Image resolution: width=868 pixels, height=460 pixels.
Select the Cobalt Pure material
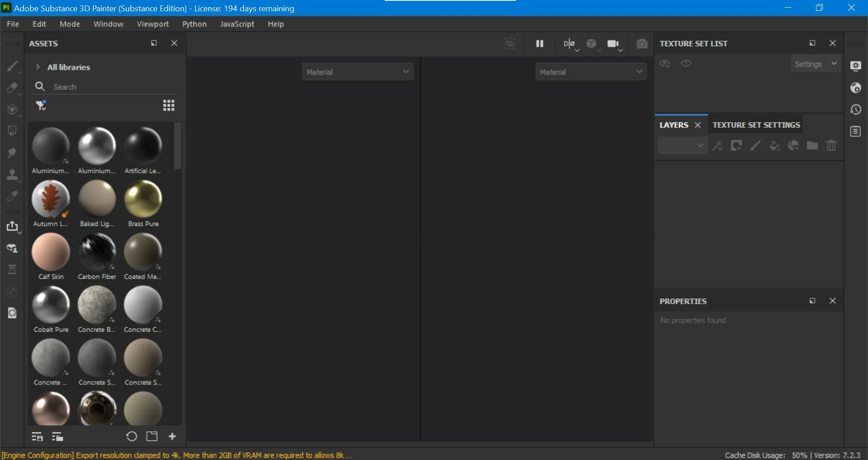pyautogui.click(x=51, y=310)
